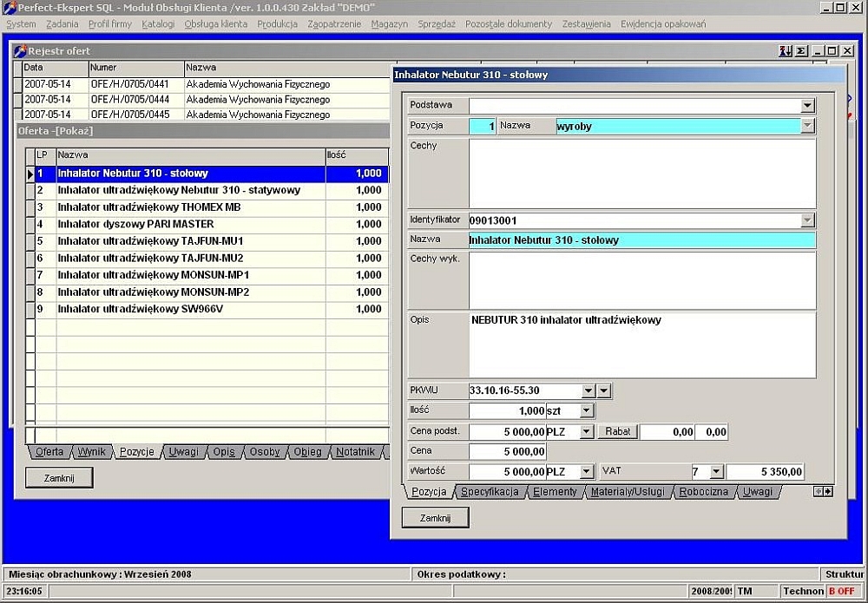Select the Pozycje tab in Oferta window
This screenshot has height=603, width=868.
(137, 452)
